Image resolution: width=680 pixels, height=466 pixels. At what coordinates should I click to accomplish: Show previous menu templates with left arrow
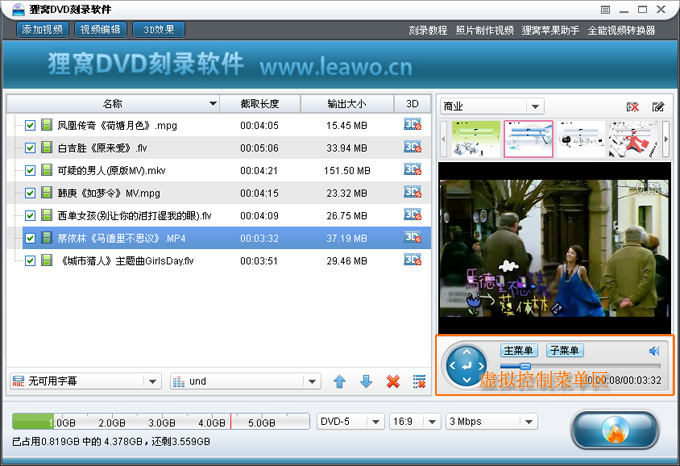point(443,139)
